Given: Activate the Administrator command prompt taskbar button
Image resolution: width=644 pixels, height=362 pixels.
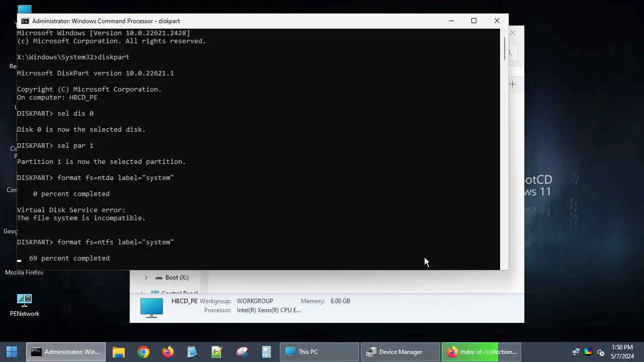Looking at the screenshot, I should coord(66,351).
